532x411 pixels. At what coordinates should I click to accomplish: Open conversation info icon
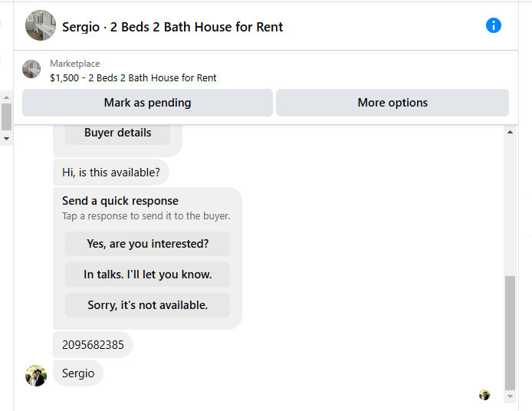[x=494, y=25]
